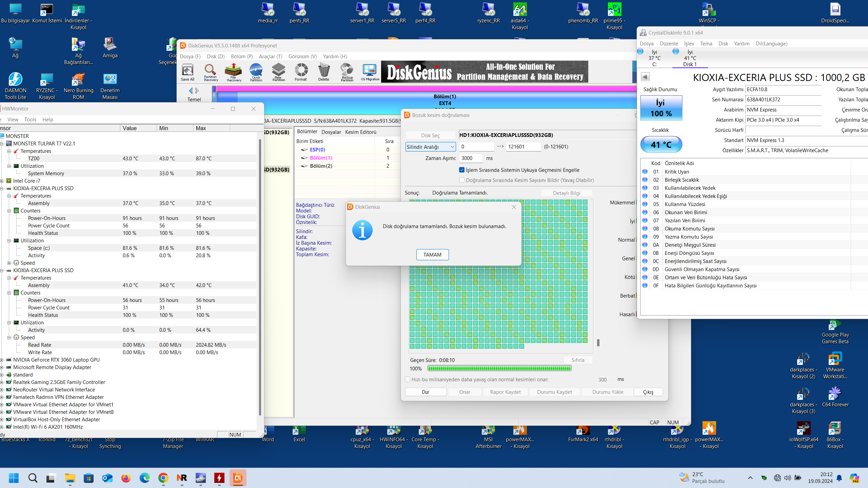
Task: Click Save All in DiskGenius toolbar
Action: click(188, 72)
